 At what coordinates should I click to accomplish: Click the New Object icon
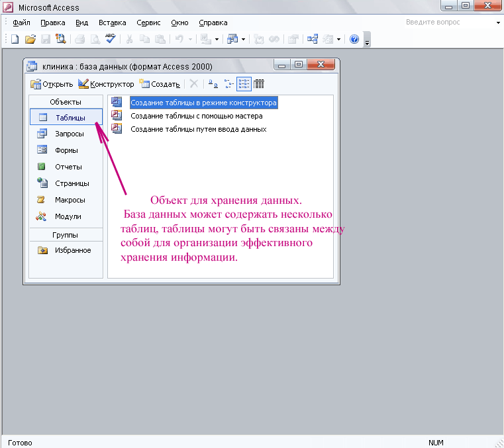coord(328,39)
